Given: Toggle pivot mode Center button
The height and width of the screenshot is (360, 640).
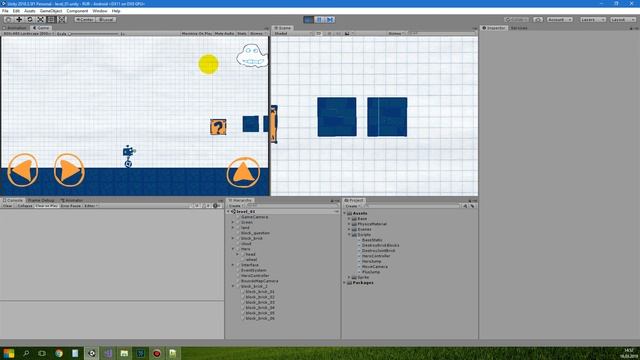Looking at the screenshot, I should tap(84, 20).
